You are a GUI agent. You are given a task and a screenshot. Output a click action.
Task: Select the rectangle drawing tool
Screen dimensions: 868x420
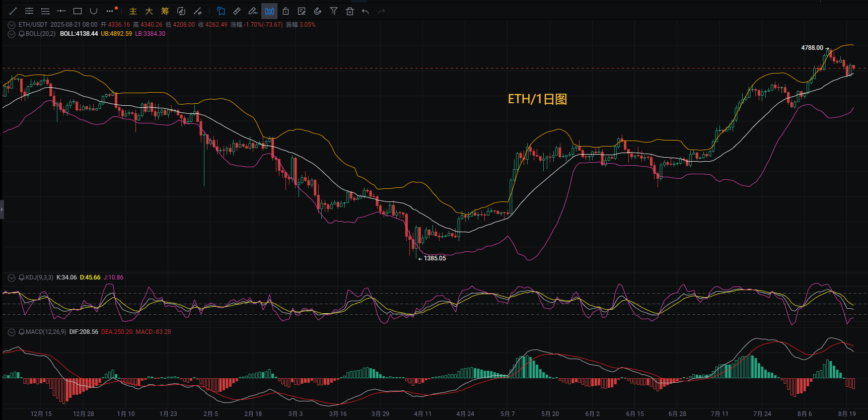[x=78, y=11]
